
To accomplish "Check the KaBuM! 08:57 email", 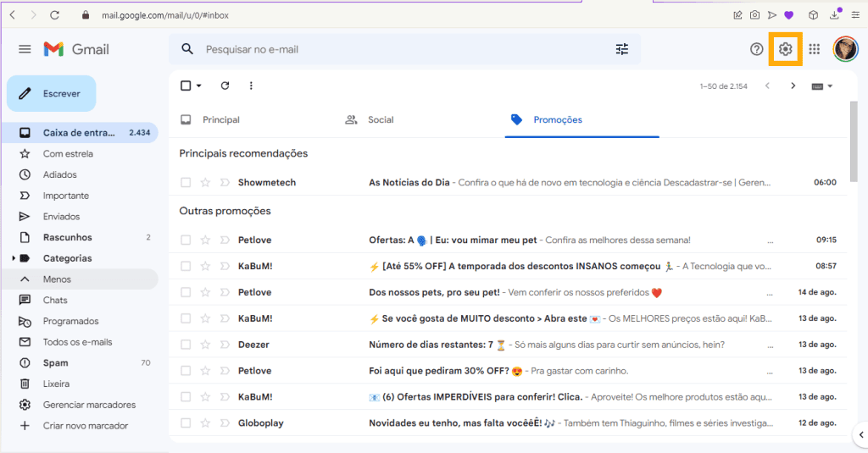I will [x=186, y=266].
